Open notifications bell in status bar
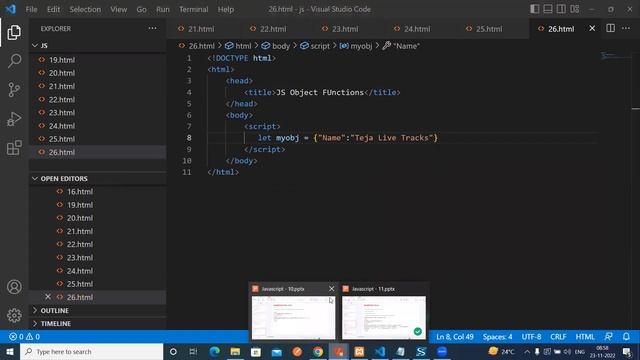640x360 pixels. [626, 337]
